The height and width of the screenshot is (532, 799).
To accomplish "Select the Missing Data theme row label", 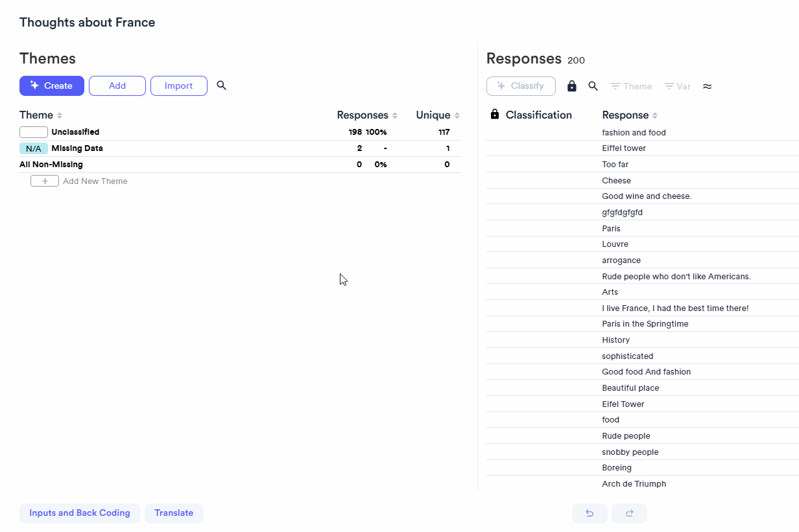I will (77, 148).
